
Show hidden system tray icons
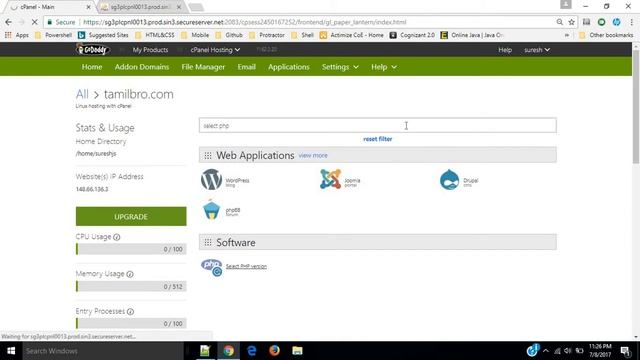coord(546,351)
